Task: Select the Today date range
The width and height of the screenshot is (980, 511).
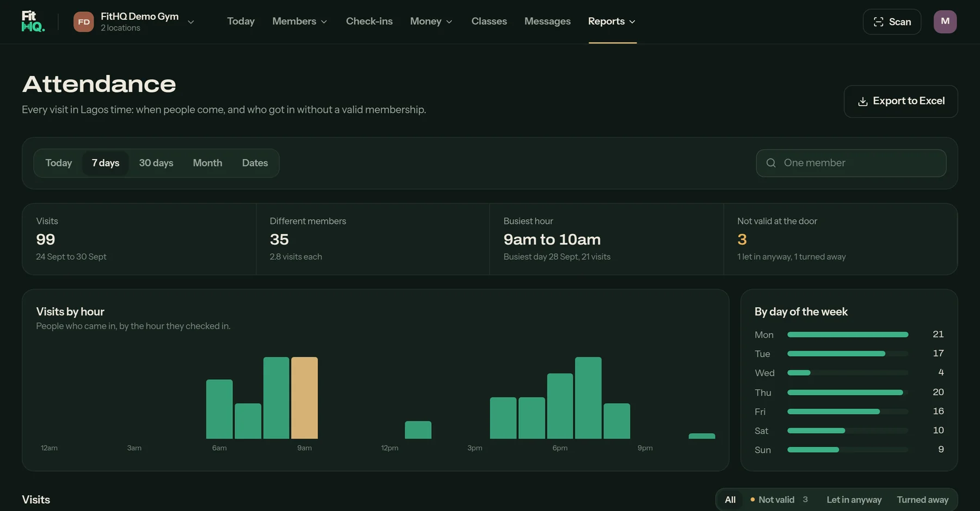Action: (59, 163)
